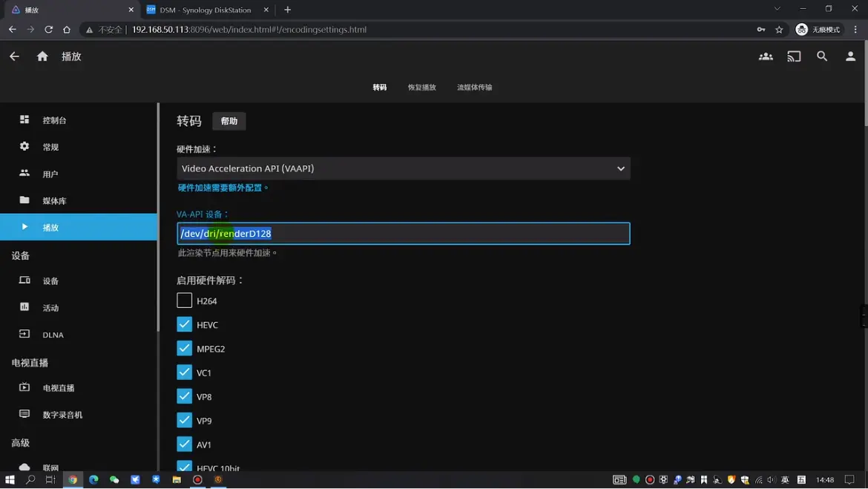Switch to the DSM Synology DiskStation browser tab
This screenshot has height=489, width=868.
coord(205,10)
